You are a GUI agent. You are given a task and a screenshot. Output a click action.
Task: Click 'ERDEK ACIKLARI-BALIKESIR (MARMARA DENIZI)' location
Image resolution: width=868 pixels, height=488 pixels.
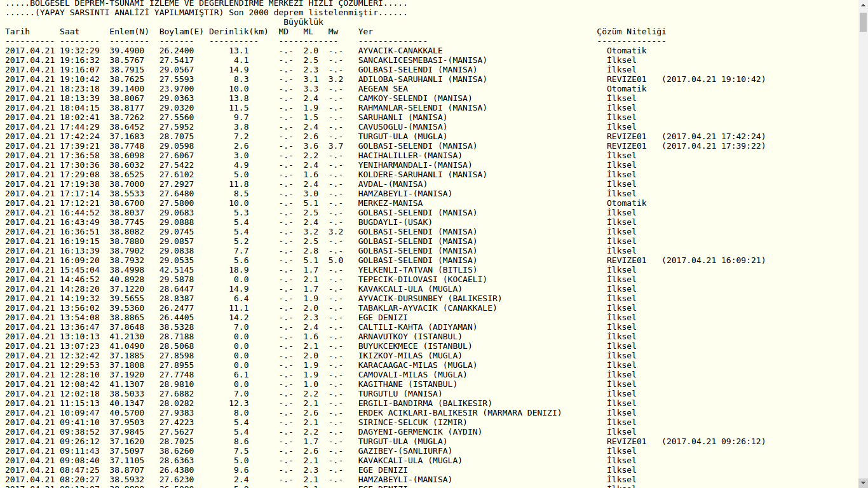460,413
